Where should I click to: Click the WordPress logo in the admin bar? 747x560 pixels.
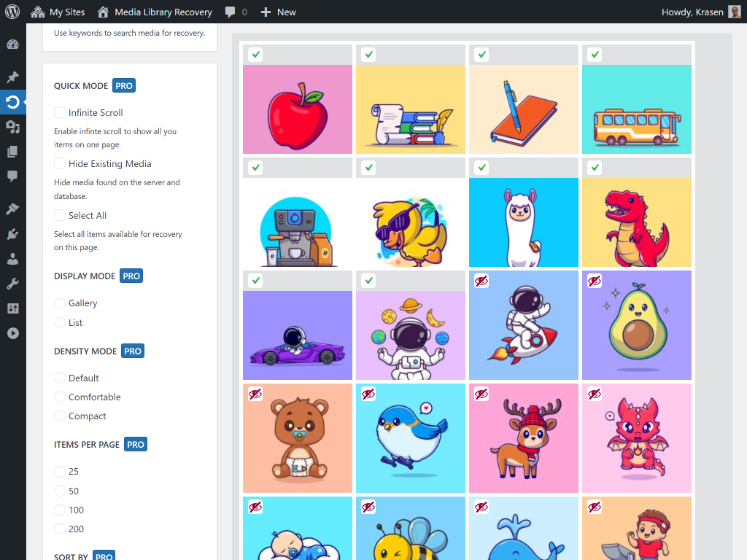11,12
